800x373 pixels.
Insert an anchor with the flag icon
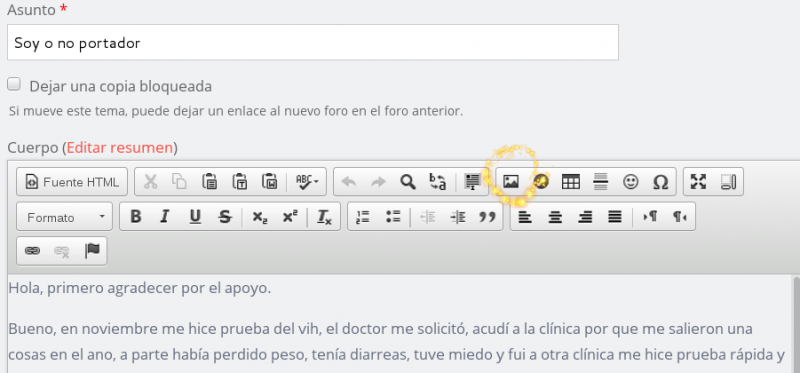point(92,251)
